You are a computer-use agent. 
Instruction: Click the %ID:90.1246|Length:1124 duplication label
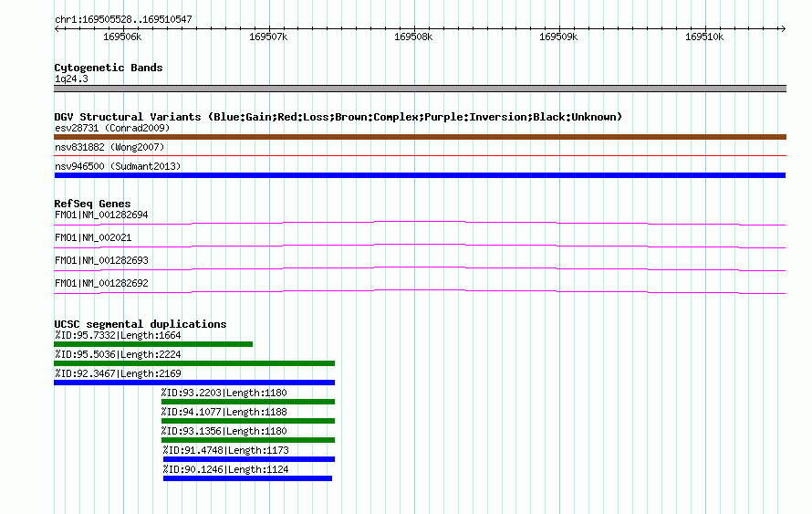point(225,469)
